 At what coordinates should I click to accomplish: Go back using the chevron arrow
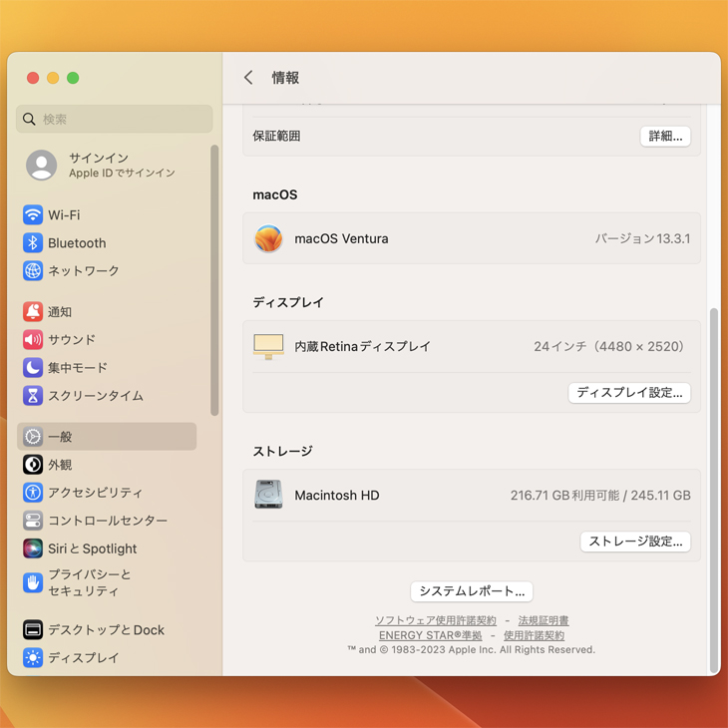[x=248, y=78]
